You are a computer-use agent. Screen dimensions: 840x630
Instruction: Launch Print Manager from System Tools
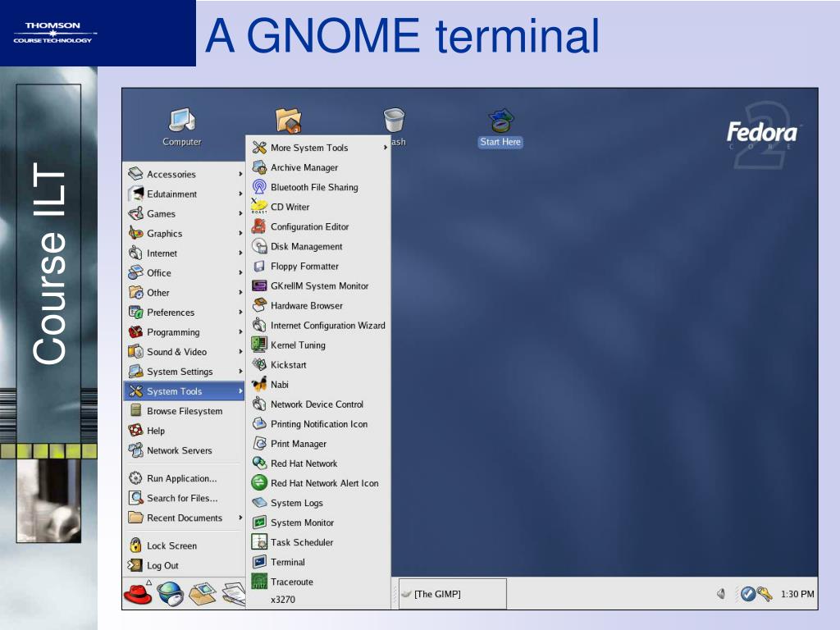coord(318,444)
